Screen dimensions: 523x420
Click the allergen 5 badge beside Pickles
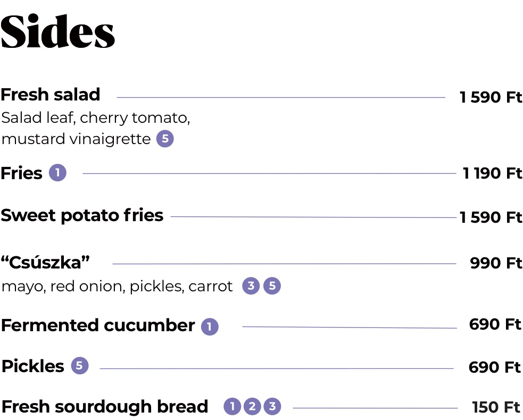click(x=80, y=366)
